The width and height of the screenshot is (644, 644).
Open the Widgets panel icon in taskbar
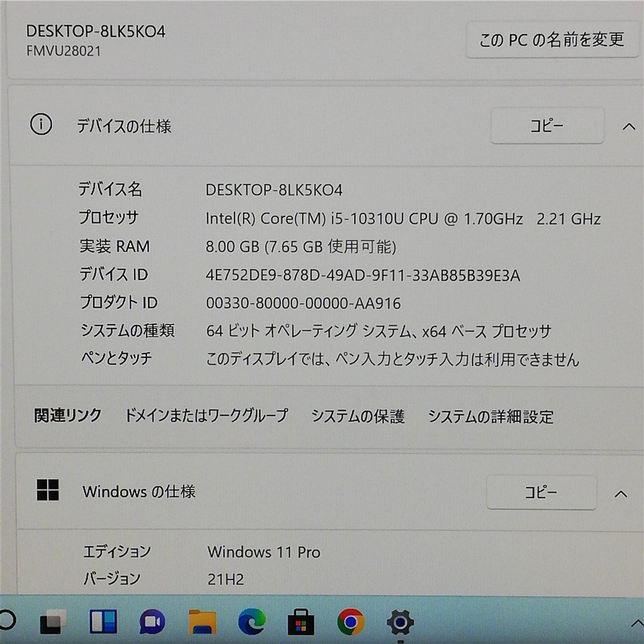pyautogui.click(x=103, y=621)
